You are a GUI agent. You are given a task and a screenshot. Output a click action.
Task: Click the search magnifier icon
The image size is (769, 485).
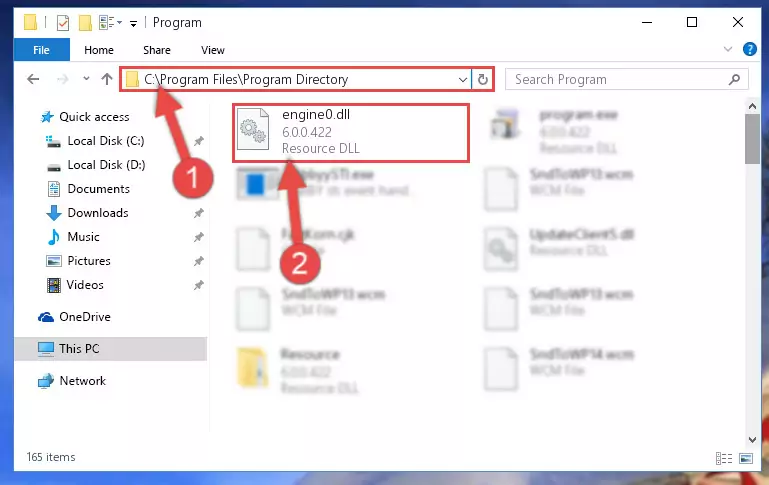tap(734, 79)
